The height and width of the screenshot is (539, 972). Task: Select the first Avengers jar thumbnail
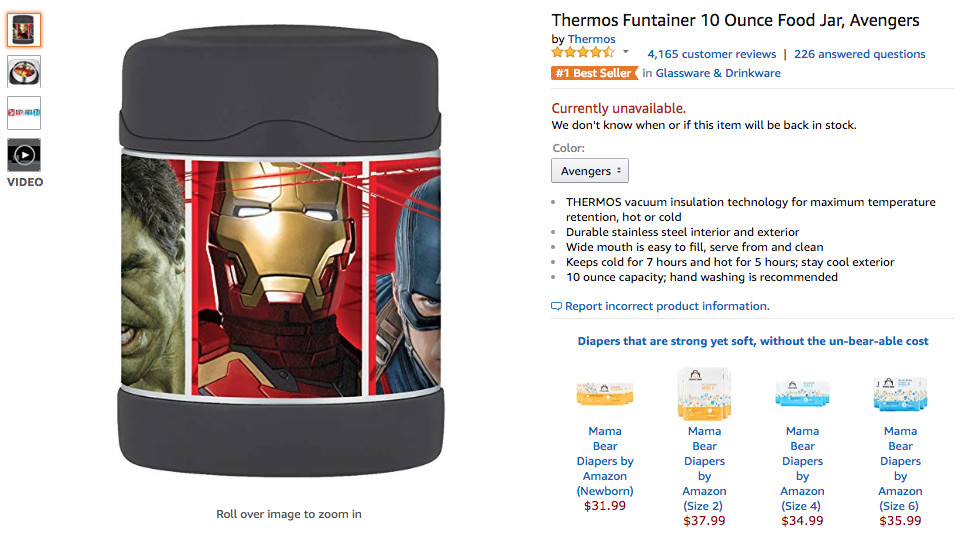point(24,30)
